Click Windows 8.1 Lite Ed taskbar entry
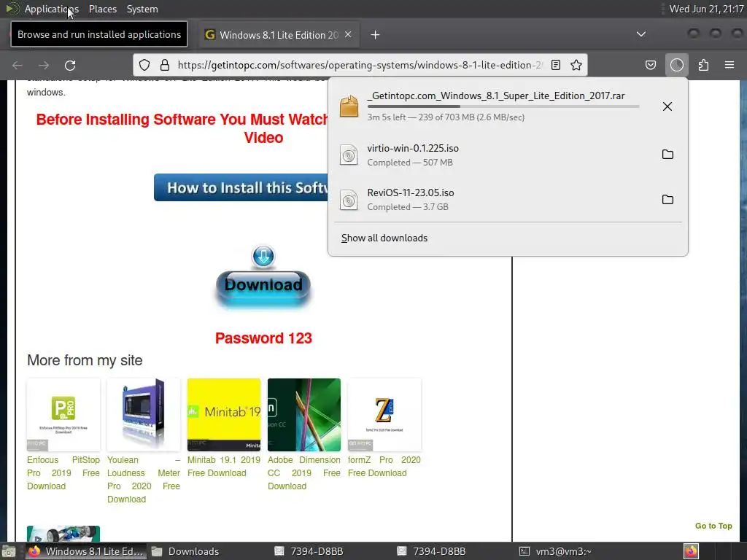The width and height of the screenshot is (747, 560). point(86,551)
